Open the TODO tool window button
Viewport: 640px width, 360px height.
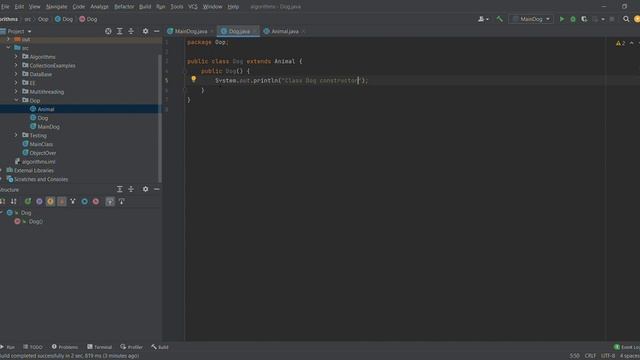33,347
